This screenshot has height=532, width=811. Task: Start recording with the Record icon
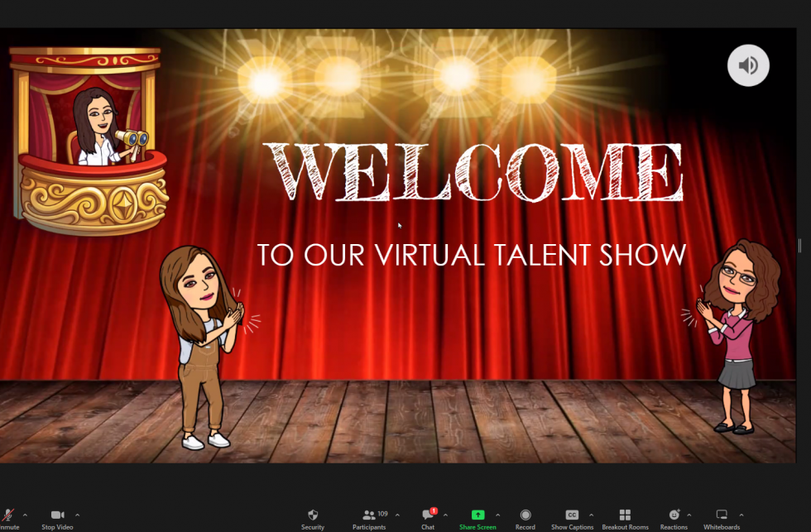pos(525,513)
